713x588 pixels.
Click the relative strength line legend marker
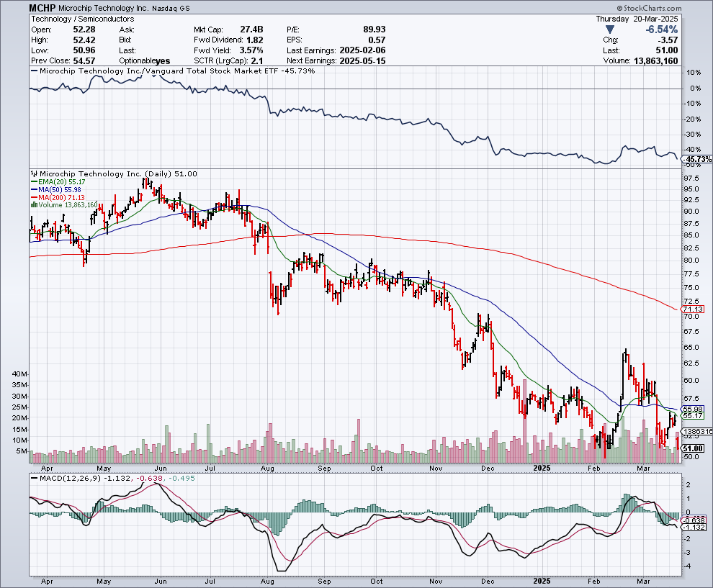(x=34, y=71)
